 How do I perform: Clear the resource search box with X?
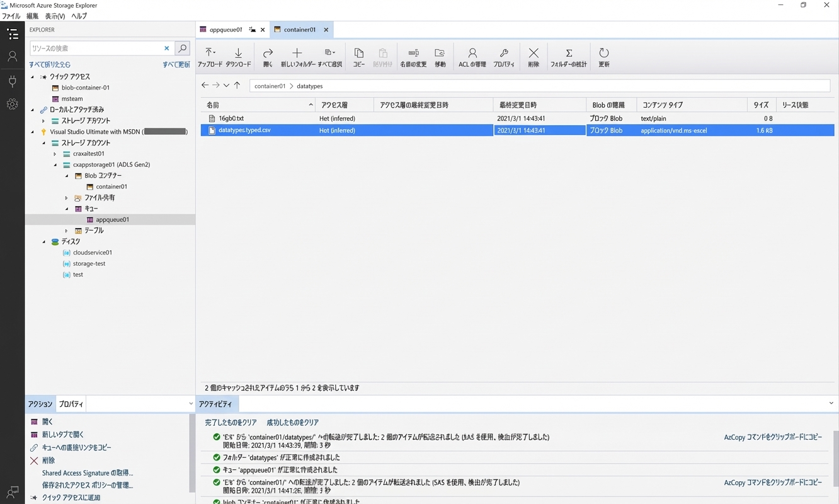167,48
